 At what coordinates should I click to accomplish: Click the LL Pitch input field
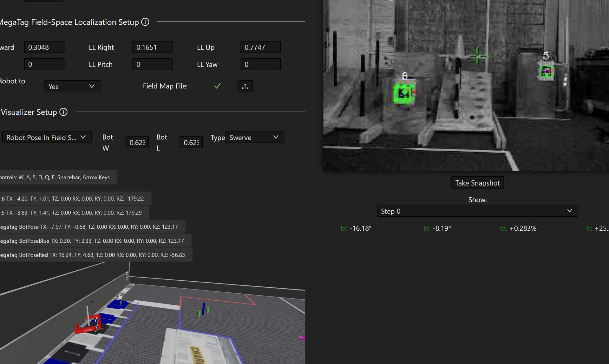tap(152, 64)
